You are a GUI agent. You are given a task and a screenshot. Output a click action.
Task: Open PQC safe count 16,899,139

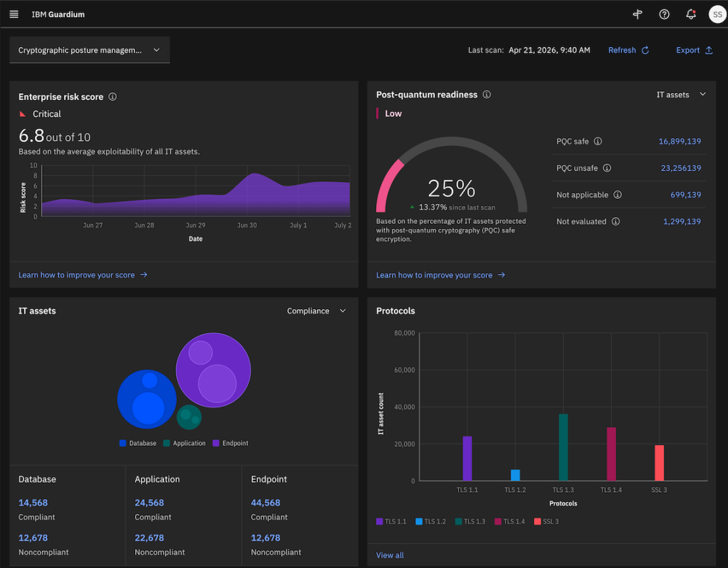pos(680,141)
